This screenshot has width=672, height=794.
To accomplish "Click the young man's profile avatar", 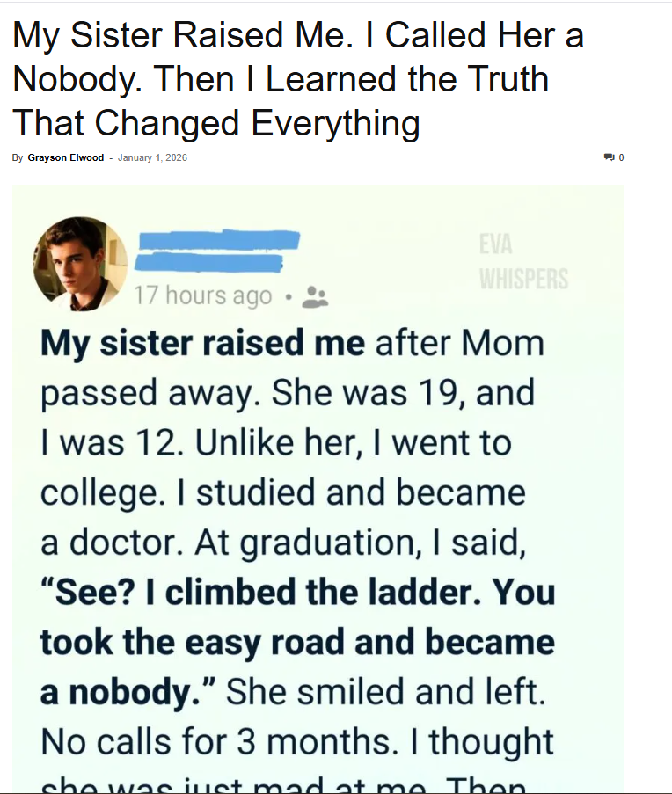I will (80, 264).
